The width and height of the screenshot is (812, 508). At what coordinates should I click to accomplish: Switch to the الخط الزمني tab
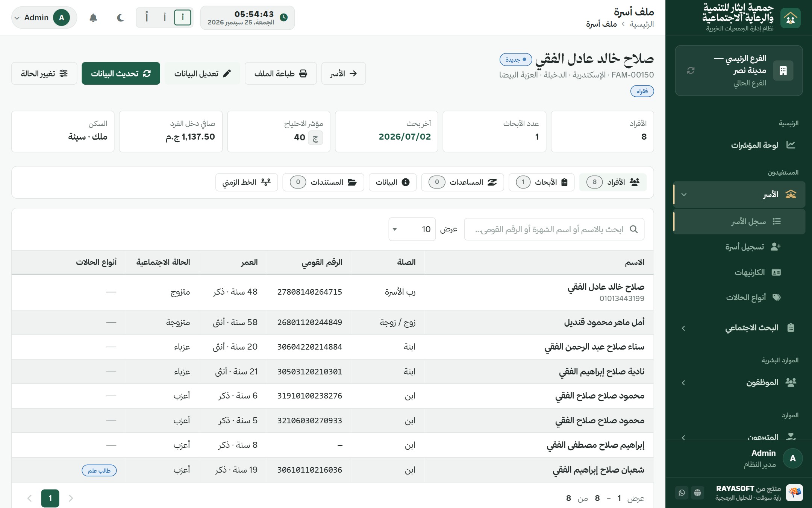click(x=247, y=182)
